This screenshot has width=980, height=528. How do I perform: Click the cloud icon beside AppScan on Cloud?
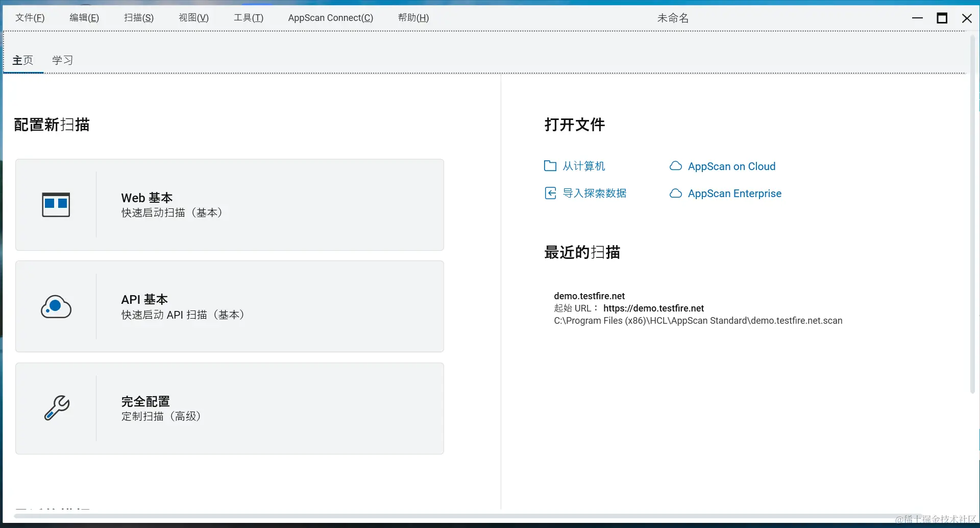click(676, 166)
